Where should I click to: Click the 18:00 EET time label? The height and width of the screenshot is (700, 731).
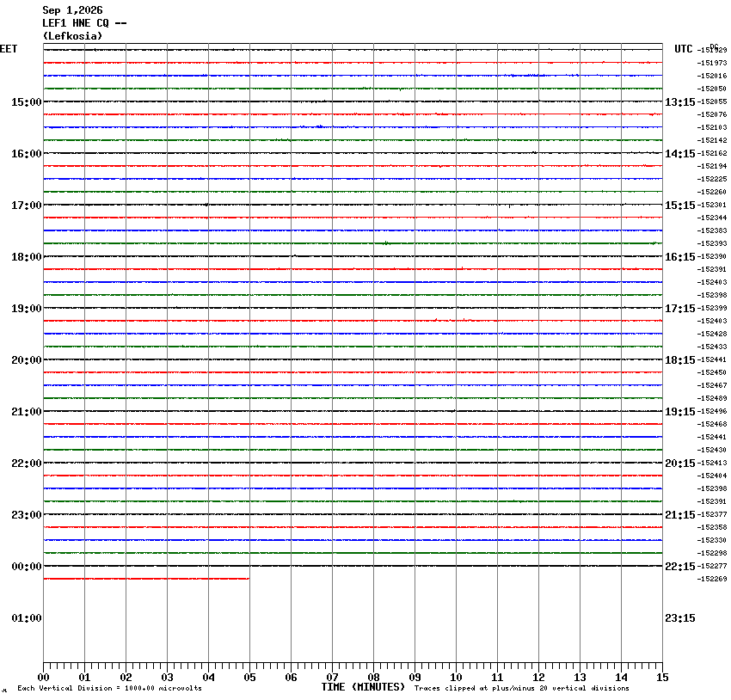click(27, 257)
